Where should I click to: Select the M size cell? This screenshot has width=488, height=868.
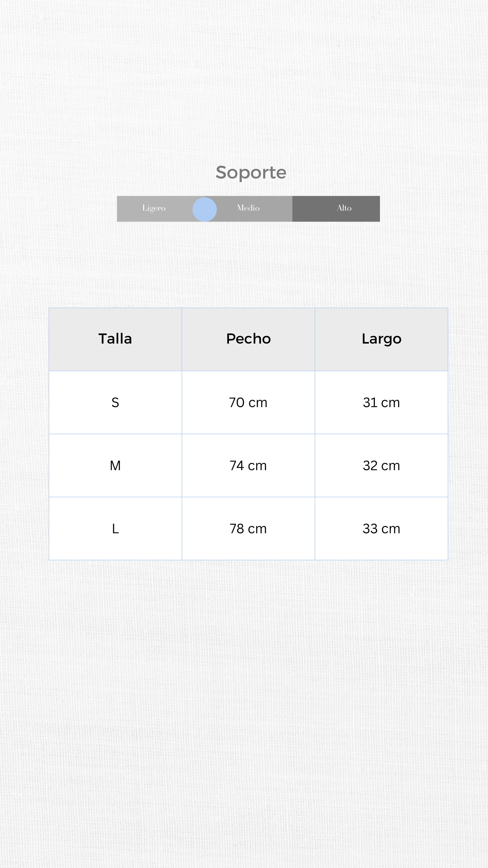[x=115, y=465]
